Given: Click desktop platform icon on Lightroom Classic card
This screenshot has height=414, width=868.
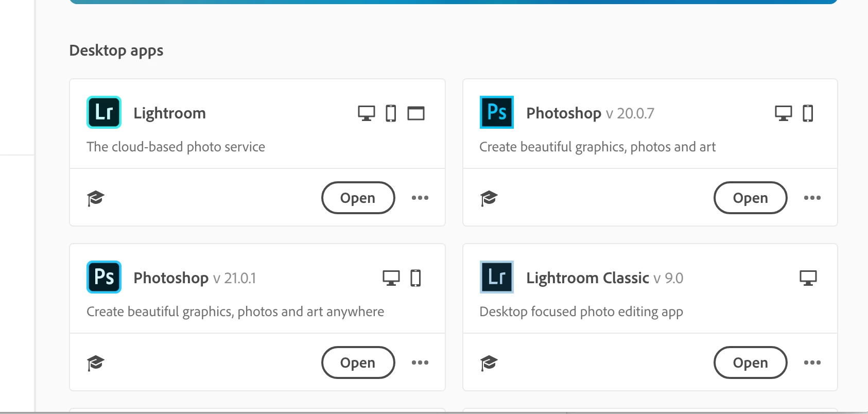Looking at the screenshot, I should pyautogui.click(x=808, y=278).
